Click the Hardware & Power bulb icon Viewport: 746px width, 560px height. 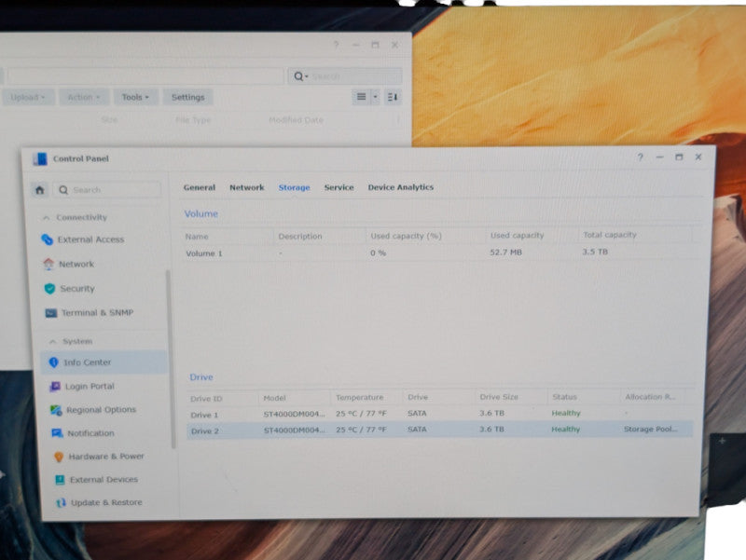(59, 457)
